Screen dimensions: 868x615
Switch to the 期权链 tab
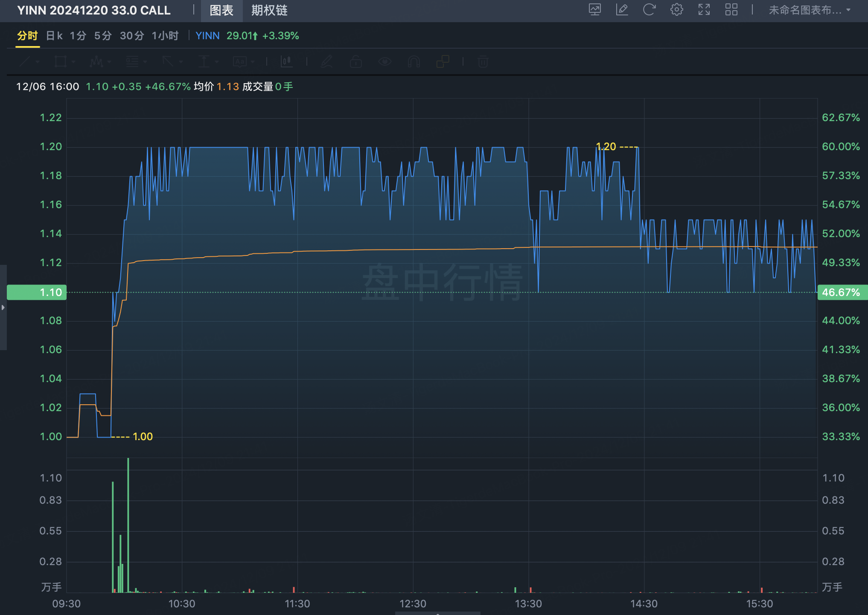[x=269, y=11]
